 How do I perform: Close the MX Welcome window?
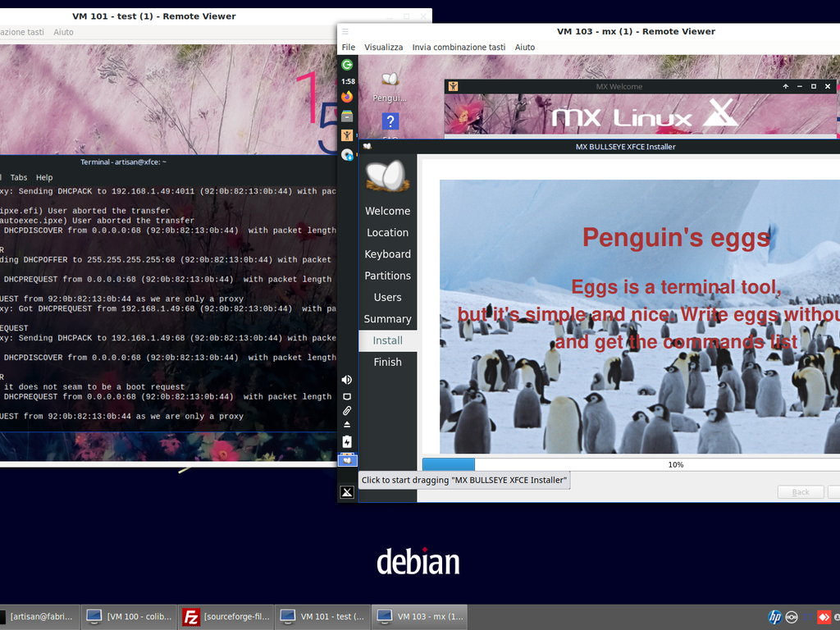click(827, 86)
